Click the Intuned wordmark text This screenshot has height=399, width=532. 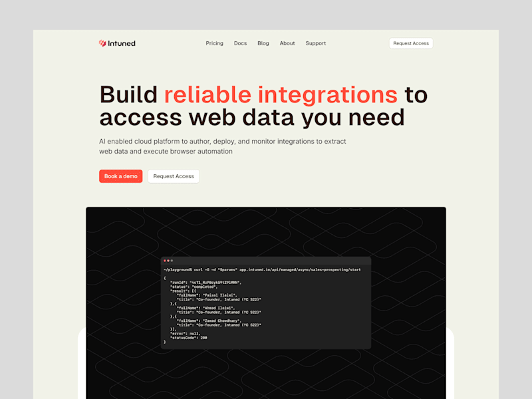click(x=122, y=43)
